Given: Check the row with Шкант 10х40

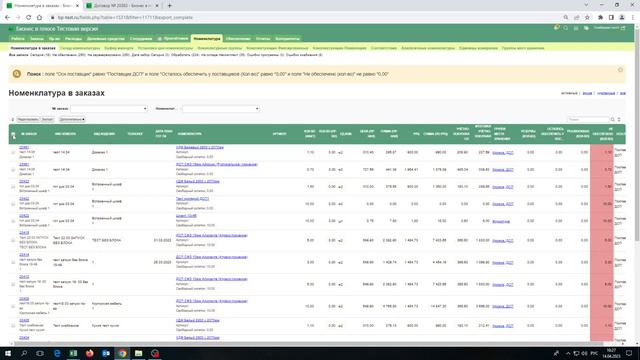Looking at the screenshot, I should (13, 221).
